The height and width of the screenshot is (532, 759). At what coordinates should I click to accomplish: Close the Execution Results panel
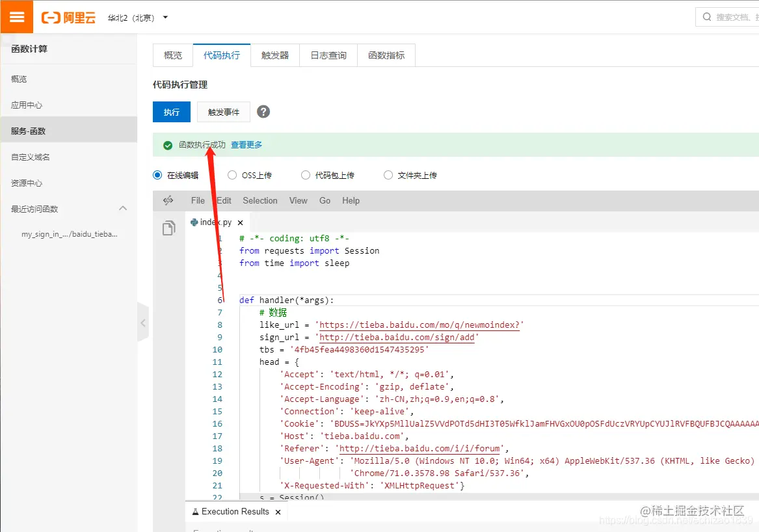[x=278, y=512]
